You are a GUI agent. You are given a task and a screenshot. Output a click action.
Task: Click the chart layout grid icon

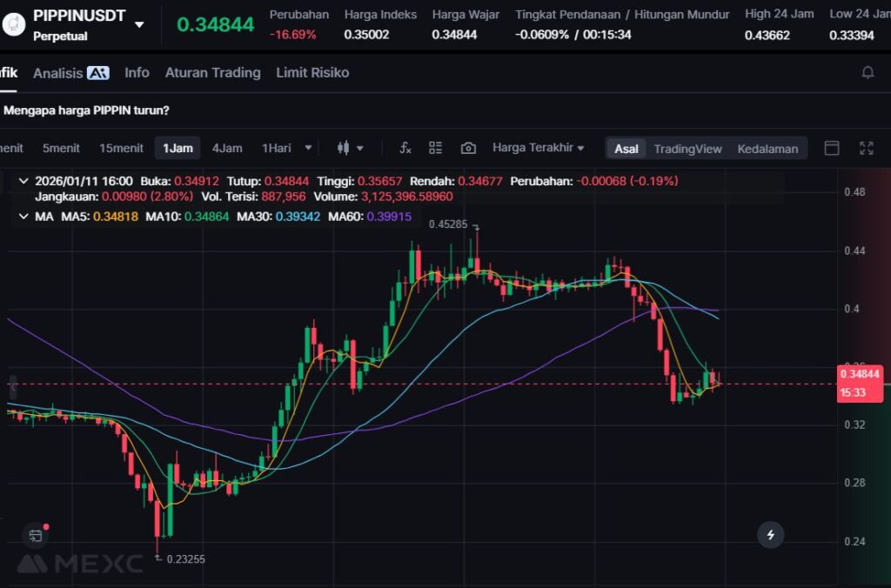436,148
